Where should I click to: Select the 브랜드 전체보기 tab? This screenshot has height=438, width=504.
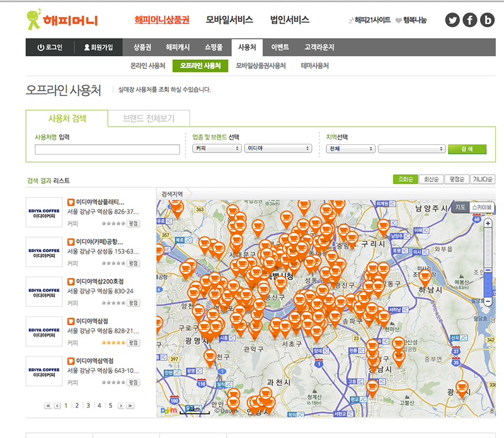(149, 118)
